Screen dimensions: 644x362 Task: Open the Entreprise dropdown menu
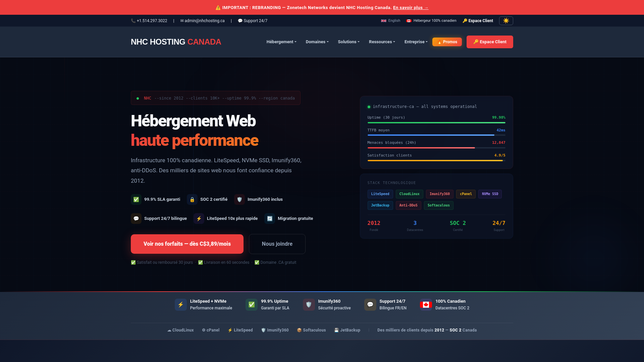416,42
